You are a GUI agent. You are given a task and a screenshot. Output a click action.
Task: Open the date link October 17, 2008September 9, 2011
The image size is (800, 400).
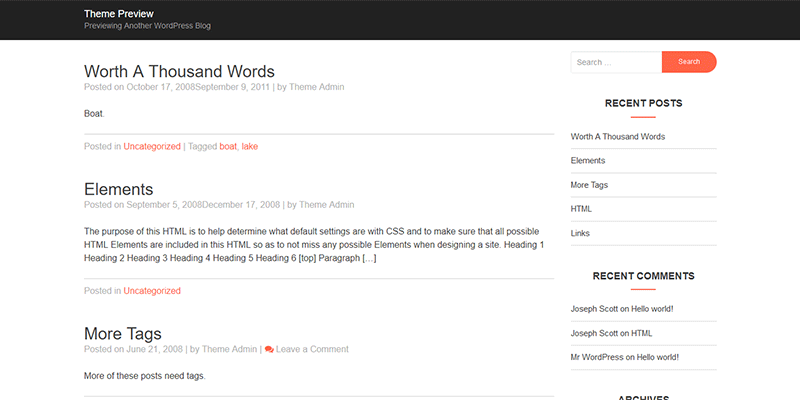coord(198,87)
